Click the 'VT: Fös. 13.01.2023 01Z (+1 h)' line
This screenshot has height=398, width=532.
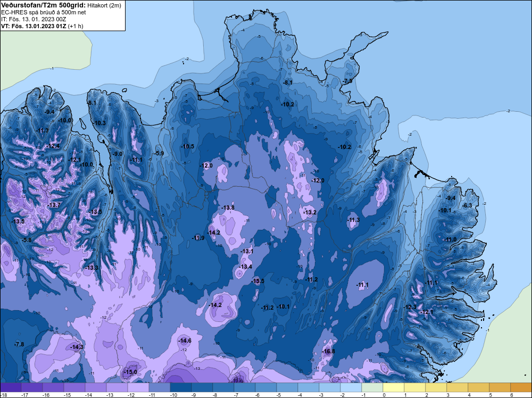(x=42, y=26)
